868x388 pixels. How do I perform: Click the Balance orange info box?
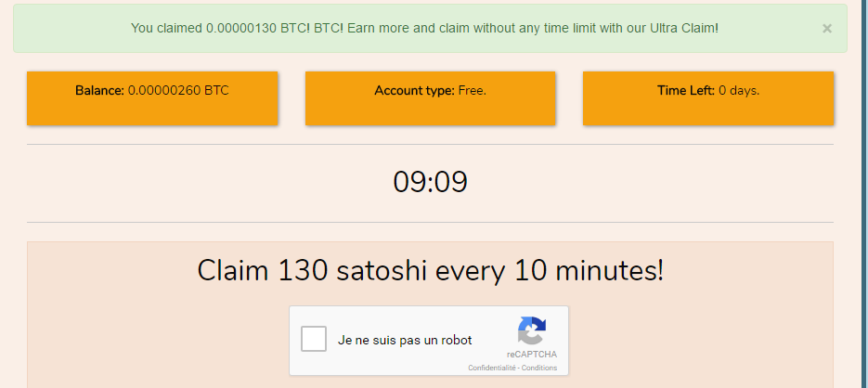tap(152, 98)
